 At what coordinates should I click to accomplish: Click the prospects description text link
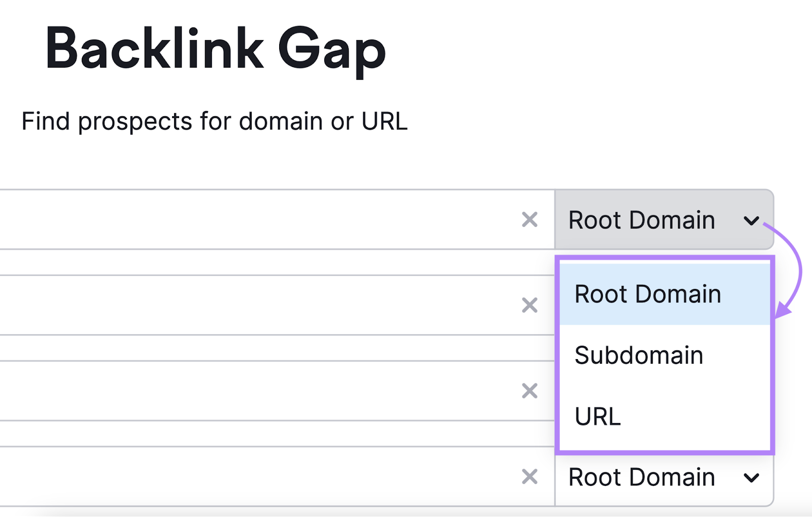[x=214, y=120]
